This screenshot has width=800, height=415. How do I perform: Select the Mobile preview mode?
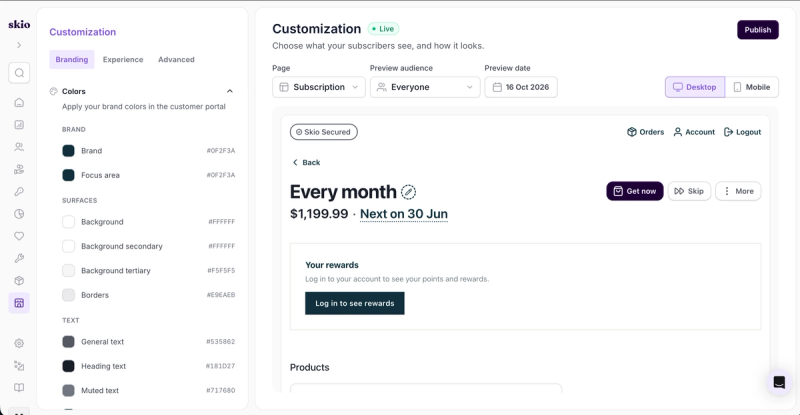click(752, 87)
